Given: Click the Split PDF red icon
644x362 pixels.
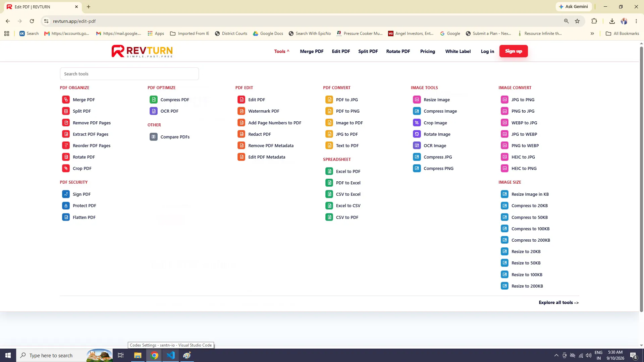Looking at the screenshot, I should pyautogui.click(x=66, y=111).
